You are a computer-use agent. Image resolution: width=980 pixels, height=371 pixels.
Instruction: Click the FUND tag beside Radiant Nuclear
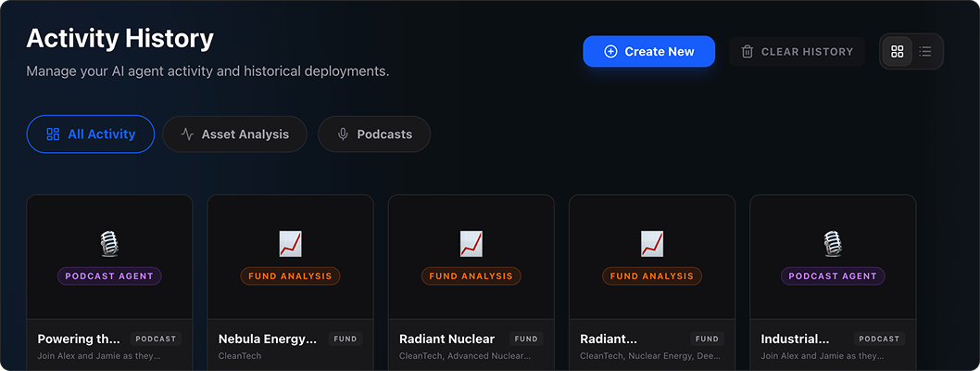[526, 339]
